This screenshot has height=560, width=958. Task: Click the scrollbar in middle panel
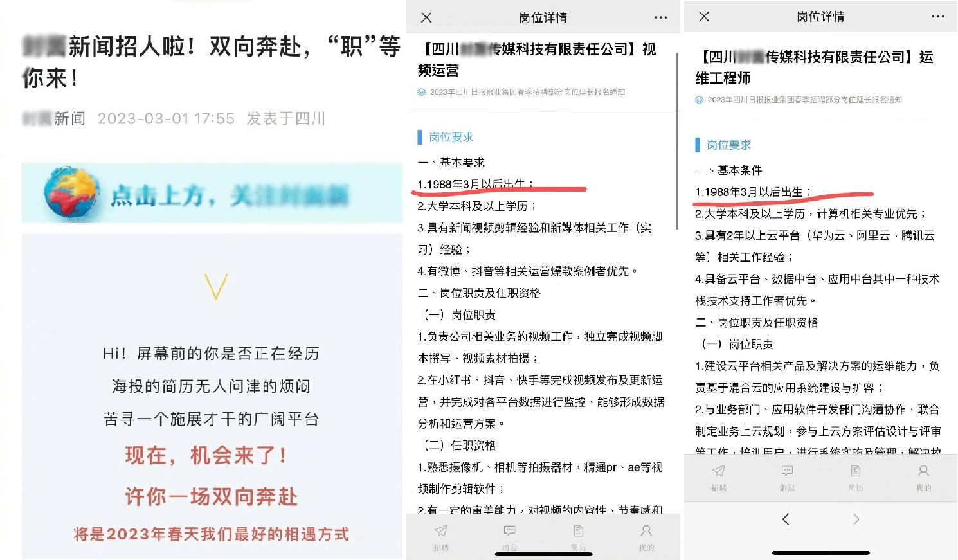[x=677, y=141]
